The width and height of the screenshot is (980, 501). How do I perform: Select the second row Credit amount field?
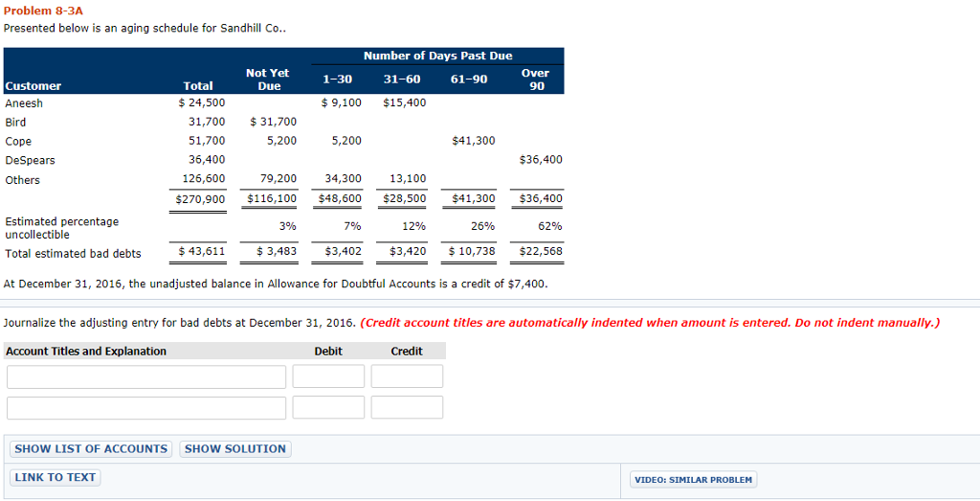point(407,407)
